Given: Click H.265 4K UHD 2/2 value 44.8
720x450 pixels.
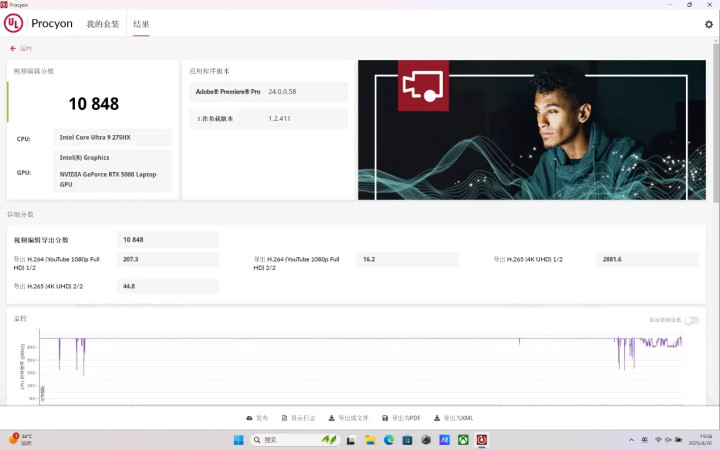Looking at the screenshot, I should [168, 286].
